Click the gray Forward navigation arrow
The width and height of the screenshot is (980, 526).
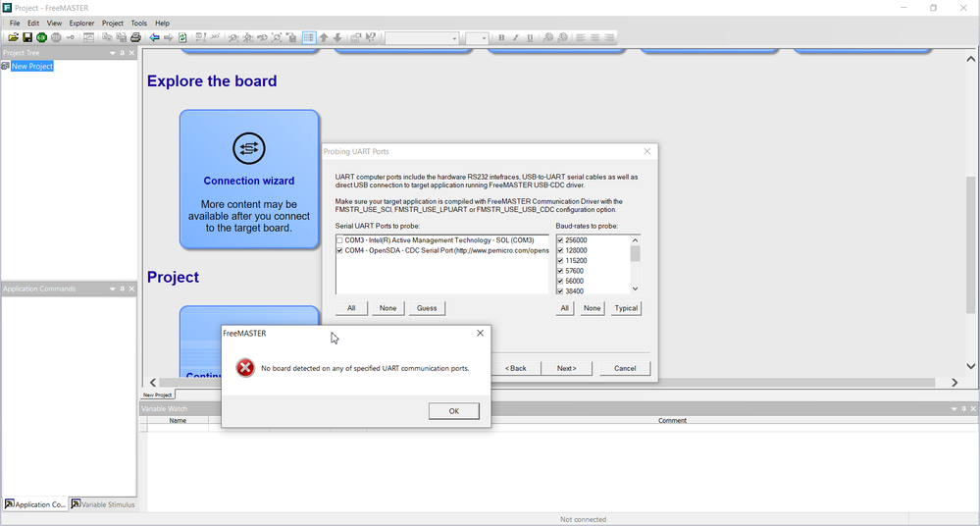169,37
